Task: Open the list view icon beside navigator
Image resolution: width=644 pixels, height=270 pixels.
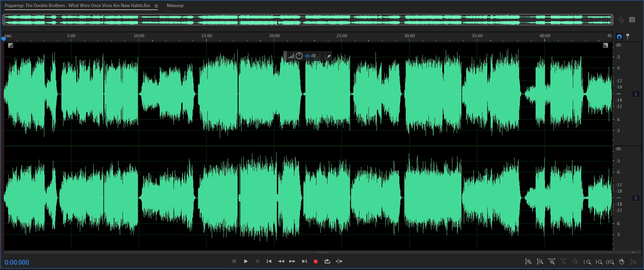Action: click(632, 20)
